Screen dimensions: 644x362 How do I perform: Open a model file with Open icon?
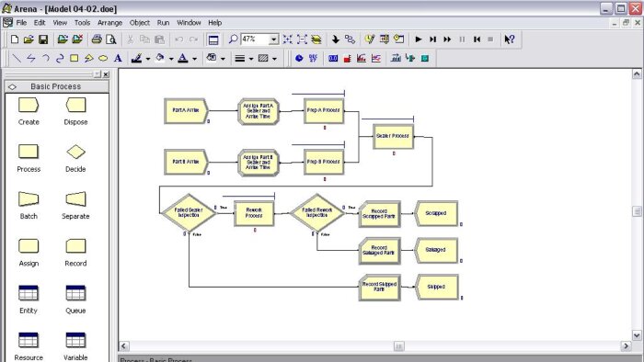tap(29, 40)
